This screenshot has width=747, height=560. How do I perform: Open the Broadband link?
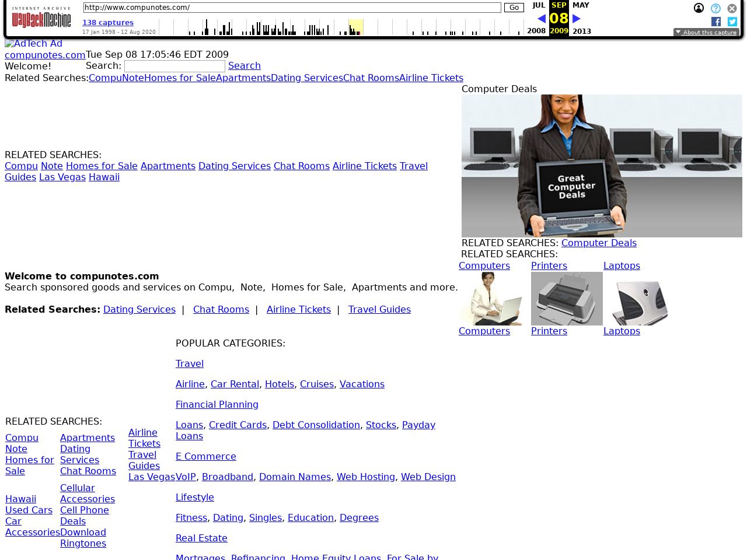pos(228,477)
